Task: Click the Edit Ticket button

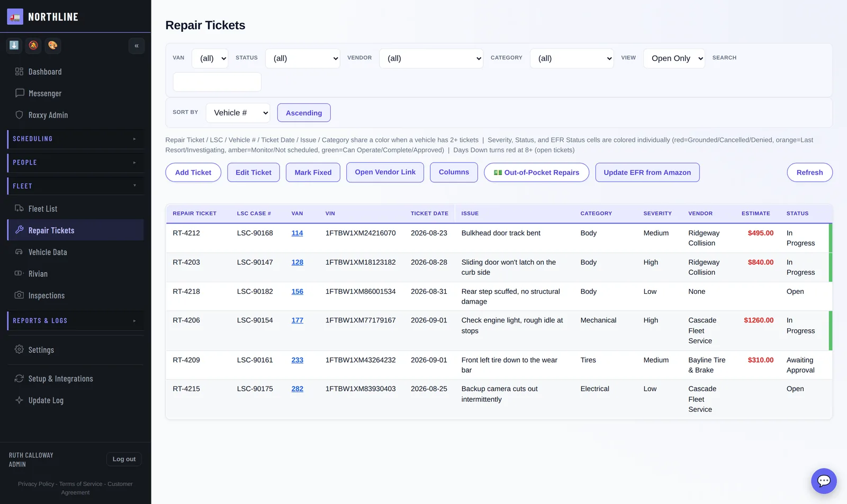Action: (254, 173)
